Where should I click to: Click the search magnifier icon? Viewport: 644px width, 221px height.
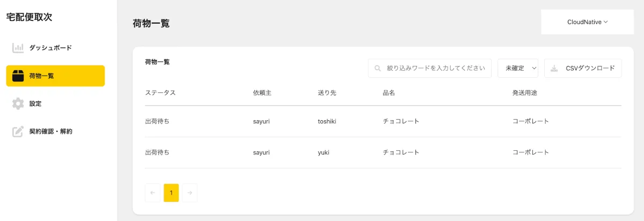[x=378, y=69]
